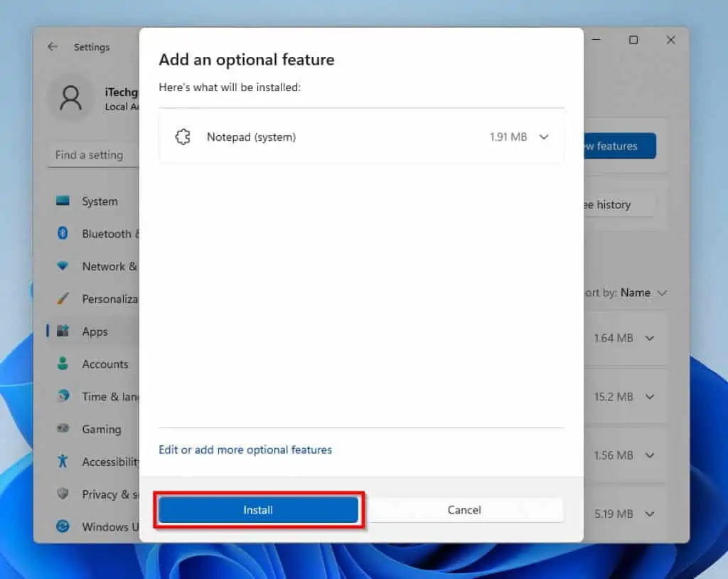This screenshot has width=728, height=579.
Task: Expand the 15.2 MB feature chevron
Action: pyautogui.click(x=649, y=397)
